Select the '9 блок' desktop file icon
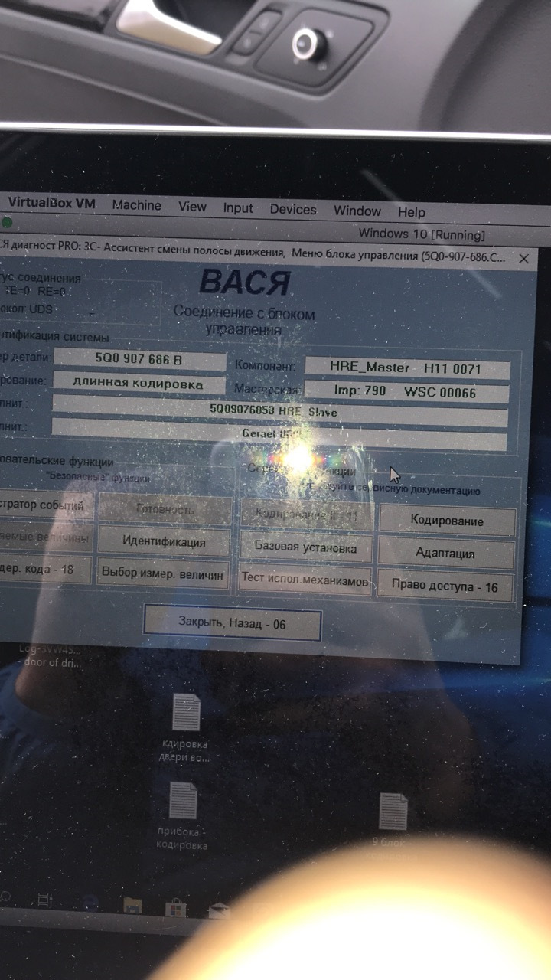The image size is (551, 980). point(393,812)
